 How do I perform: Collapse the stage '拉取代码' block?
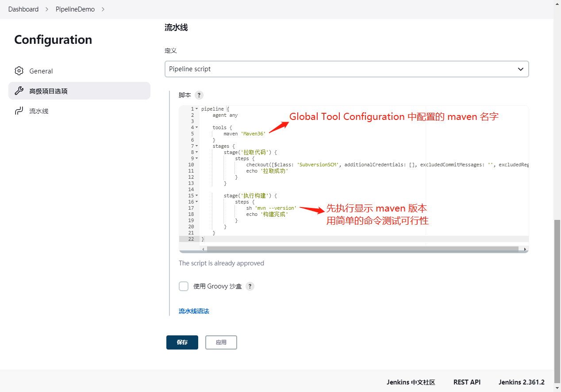coord(196,152)
